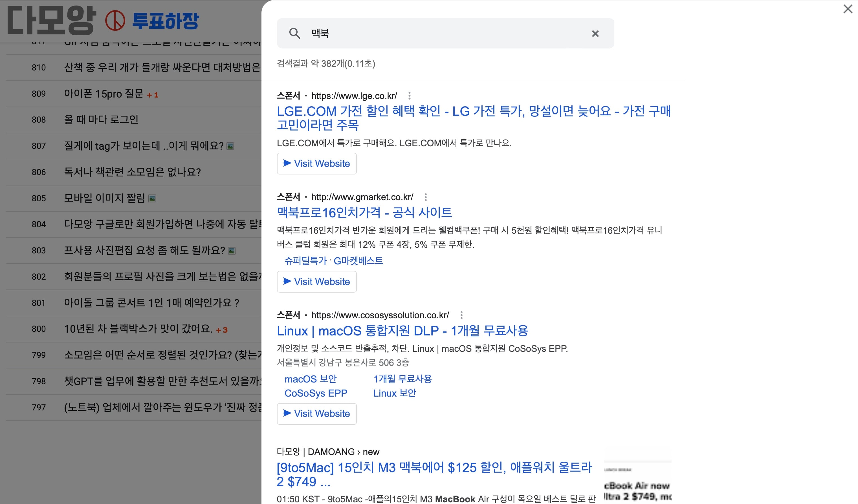Click the MacBook Air result thumbnail
Screen dimensions: 858x504
click(637, 481)
